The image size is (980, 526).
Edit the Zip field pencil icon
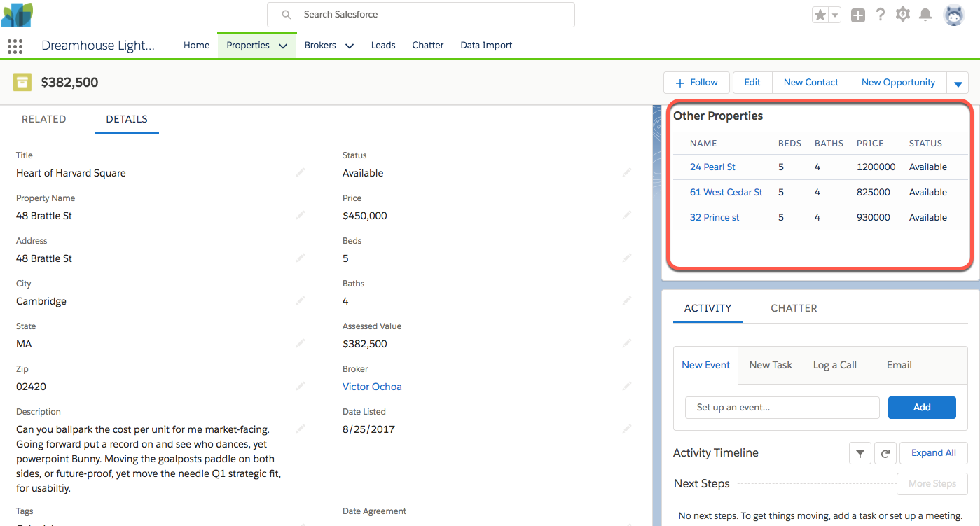tap(301, 385)
